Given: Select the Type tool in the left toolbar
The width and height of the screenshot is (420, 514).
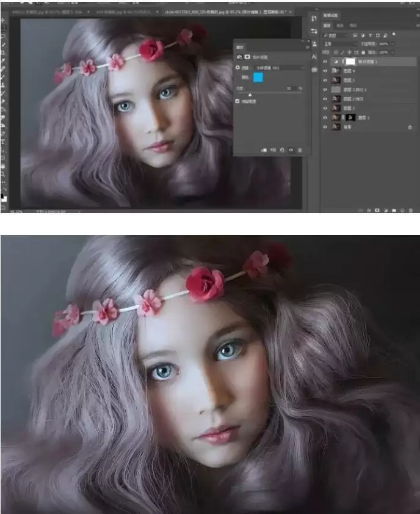Looking at the screenshot, I should (4, 140).
